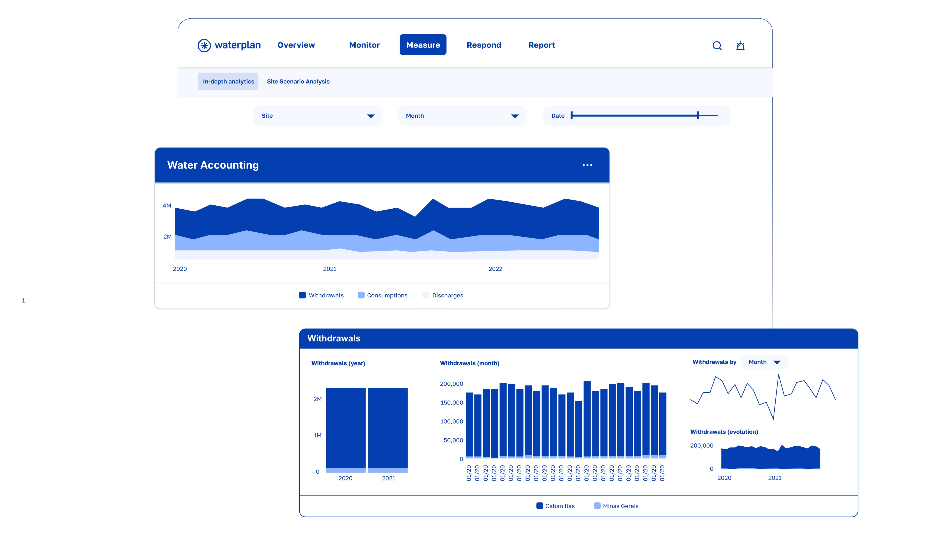Click the waterplan logo icon
Viewport: 950px width, 560px height.
point(204,46)
